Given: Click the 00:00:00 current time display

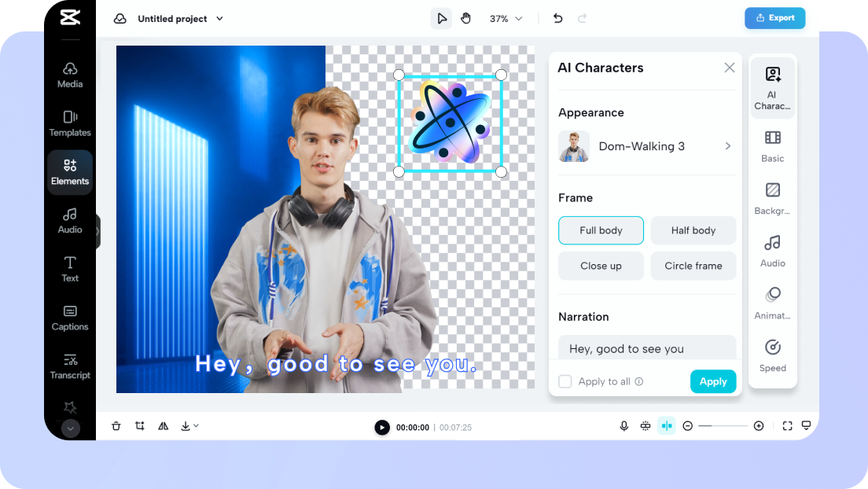Looking at the screenshot, I should point(413,428).
